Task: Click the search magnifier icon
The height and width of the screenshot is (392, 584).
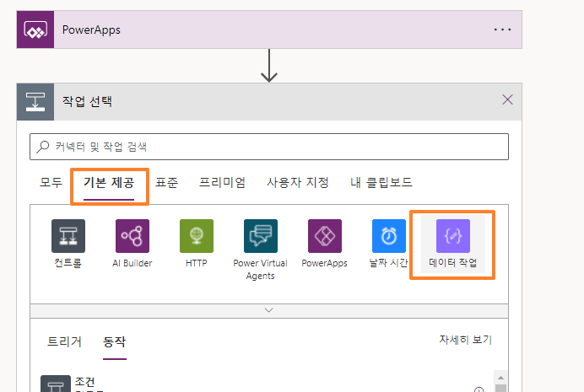Action: [42, 147]
